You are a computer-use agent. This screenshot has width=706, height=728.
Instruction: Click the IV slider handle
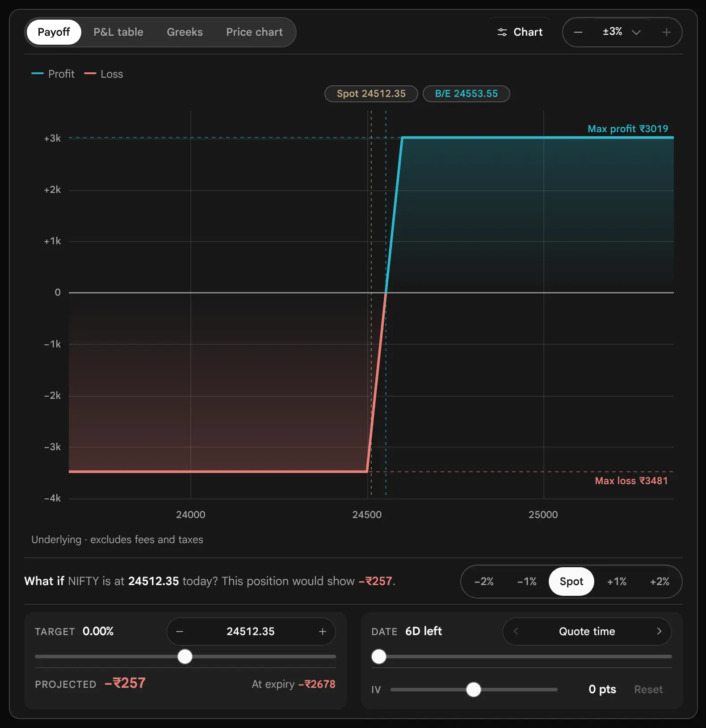tap(474, 690)
